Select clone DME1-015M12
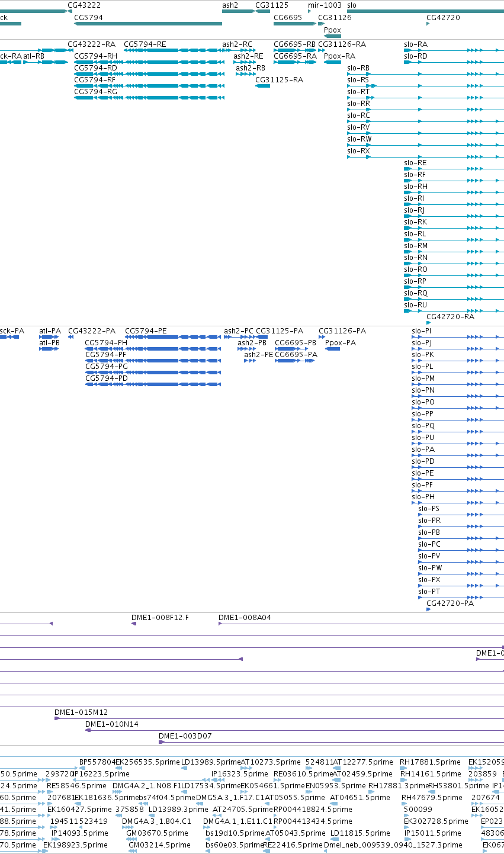504x854 pixels. (81, 712)
